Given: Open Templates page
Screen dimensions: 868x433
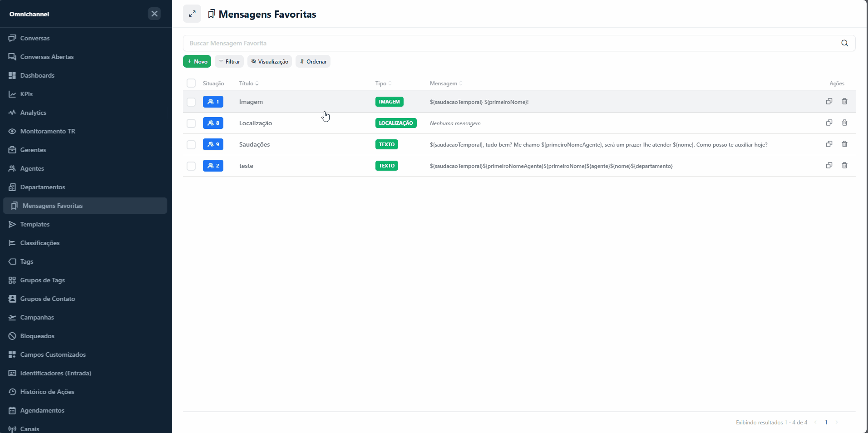Looking at the screenshot, I should coord(85,224).
